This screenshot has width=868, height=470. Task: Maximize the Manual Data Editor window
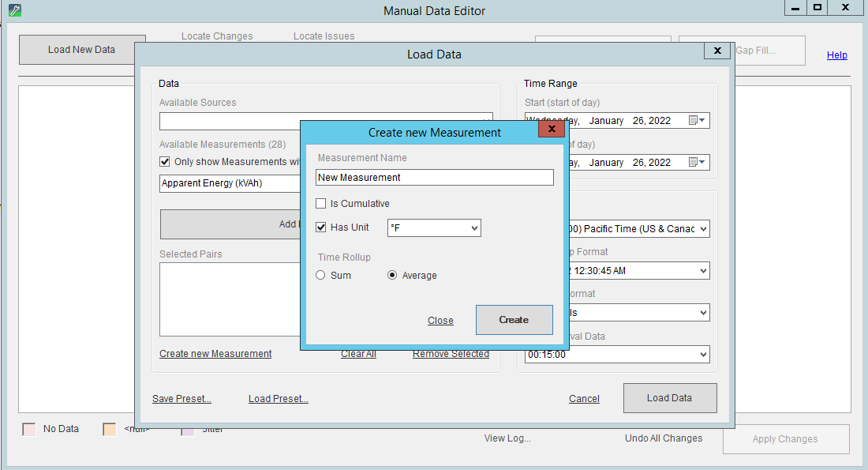(x=817, y=8)
